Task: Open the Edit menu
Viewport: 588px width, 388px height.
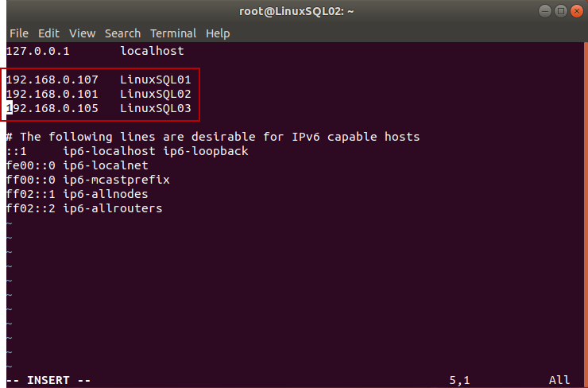Action: tap(48, 33)
